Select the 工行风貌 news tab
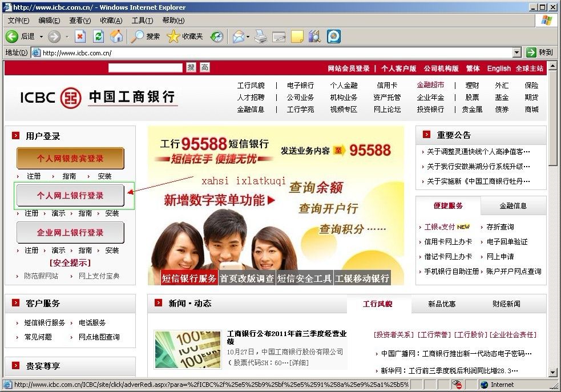The image size is (561, 392). tap(377, 304)
